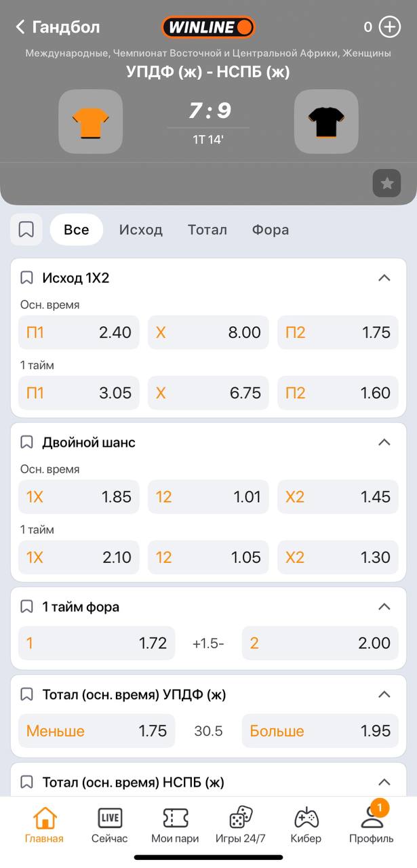Bookmark the Исход 1X2 market
This screenshot has height=868, width=417.
click(27, 278)
